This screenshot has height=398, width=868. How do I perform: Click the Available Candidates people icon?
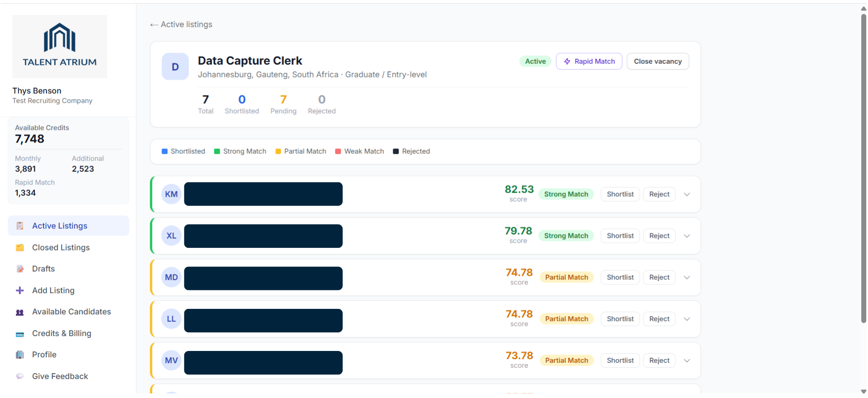point(20,312)
